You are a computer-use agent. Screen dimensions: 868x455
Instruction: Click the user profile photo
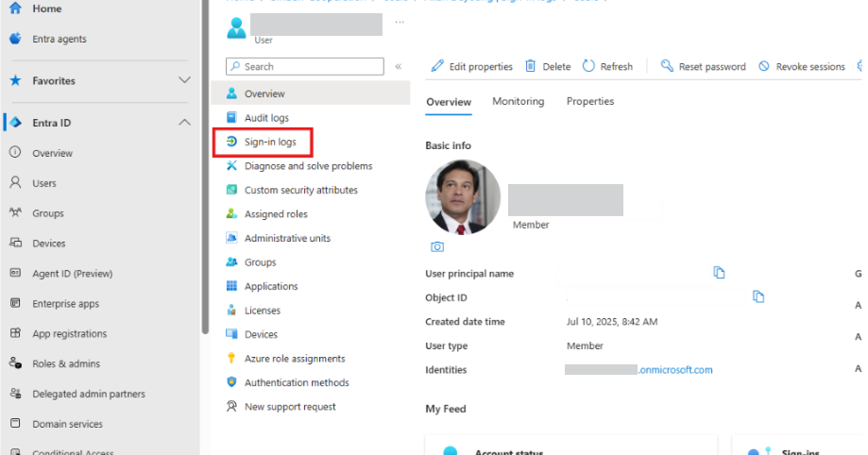(463, 197)
